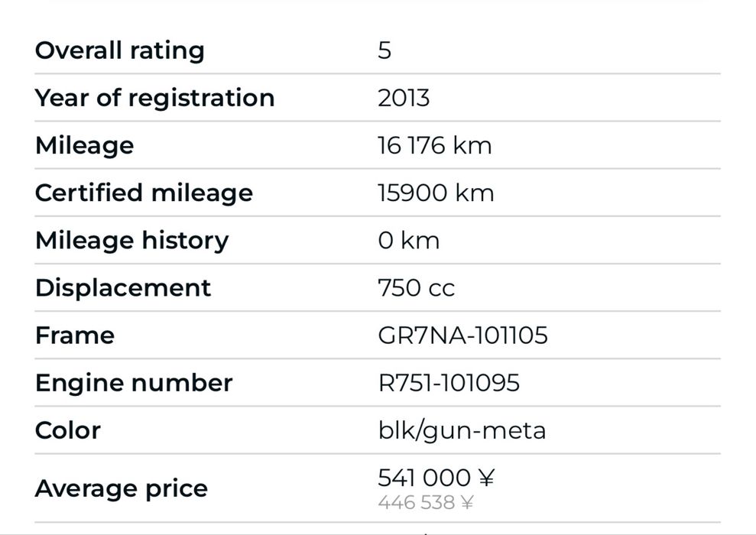The height and width of the screenshot is (535, 756).
Task: Click the Mileage row label
Action: [x=84, y=145]
